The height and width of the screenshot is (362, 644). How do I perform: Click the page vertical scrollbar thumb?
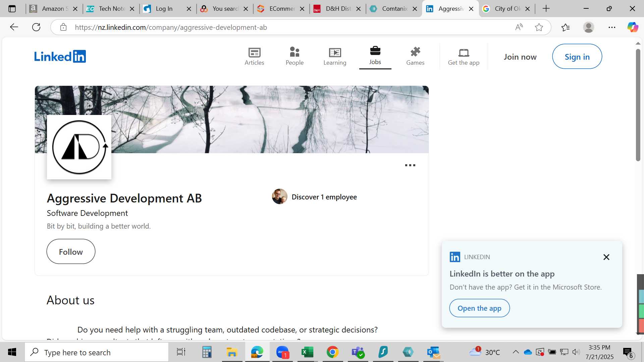pyautogui.click(x=638, y=105)
